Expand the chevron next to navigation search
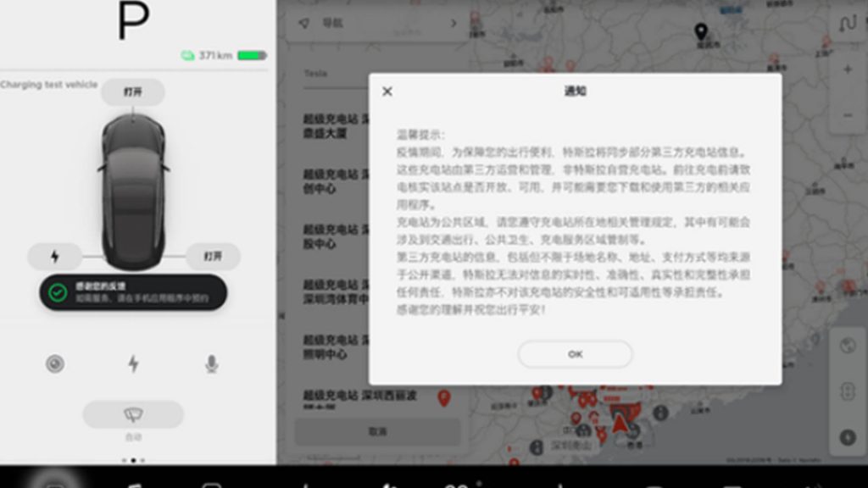The image size is (868, 488). click(x=453, y=24)
